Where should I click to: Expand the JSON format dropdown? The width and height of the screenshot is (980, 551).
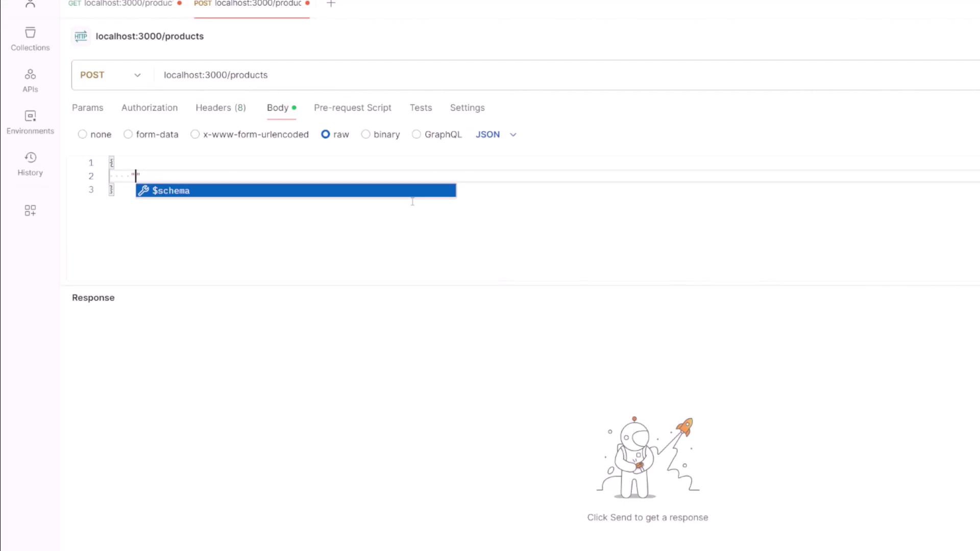(x=496, y=134)
